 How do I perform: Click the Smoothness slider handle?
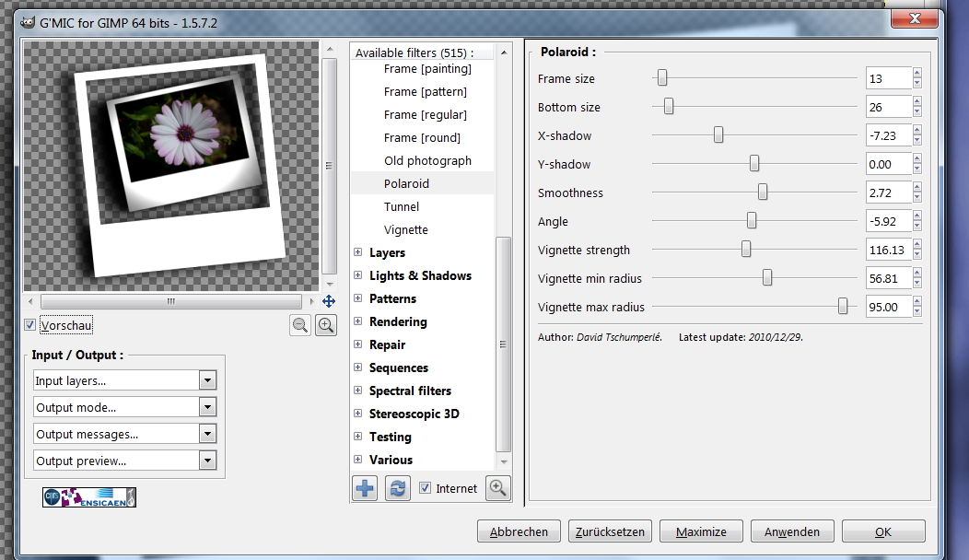pyautogui.click(x=763, y=192)
